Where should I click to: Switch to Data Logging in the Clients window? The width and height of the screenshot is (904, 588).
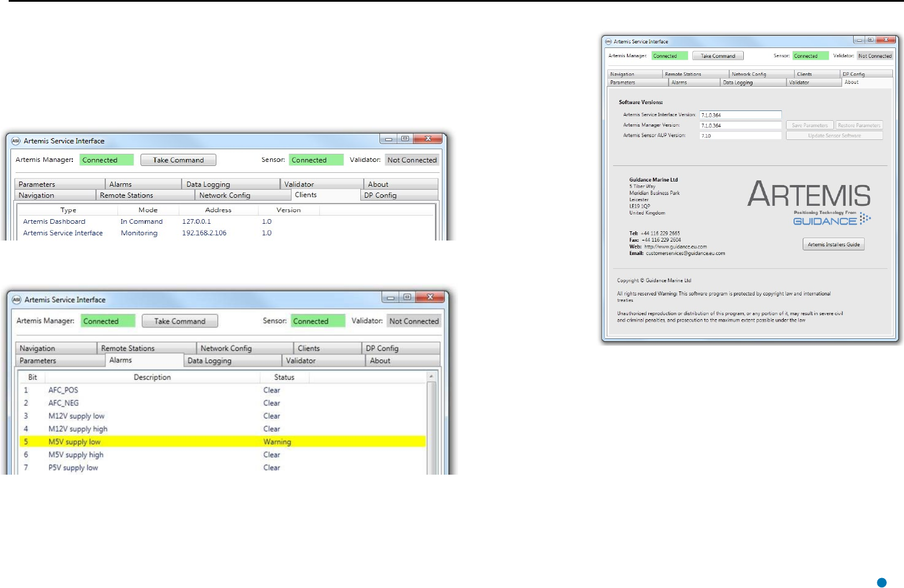click(231, 184)
